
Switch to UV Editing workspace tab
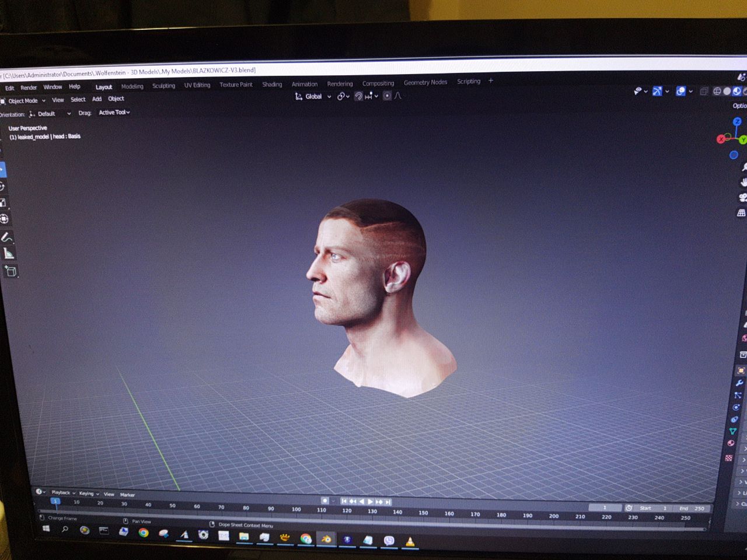pyautogui.click(x=197, y=85)
